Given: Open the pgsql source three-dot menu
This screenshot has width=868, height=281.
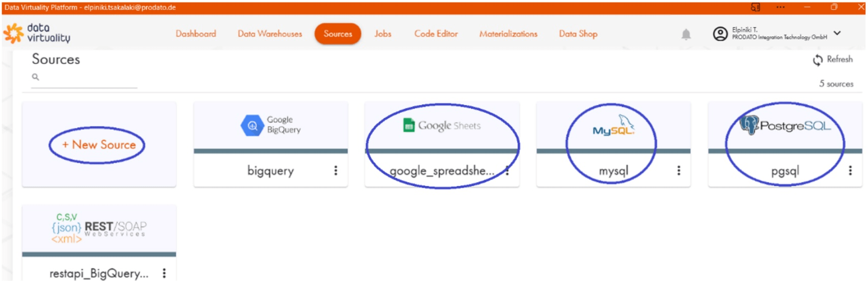Looking at the screenshot, I should coord(850,170).
